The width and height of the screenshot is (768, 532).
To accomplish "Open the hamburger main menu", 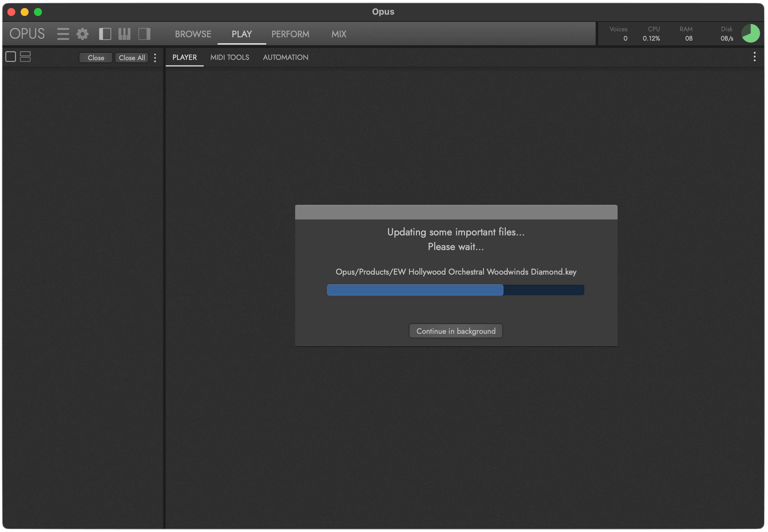I will point(63,34).
